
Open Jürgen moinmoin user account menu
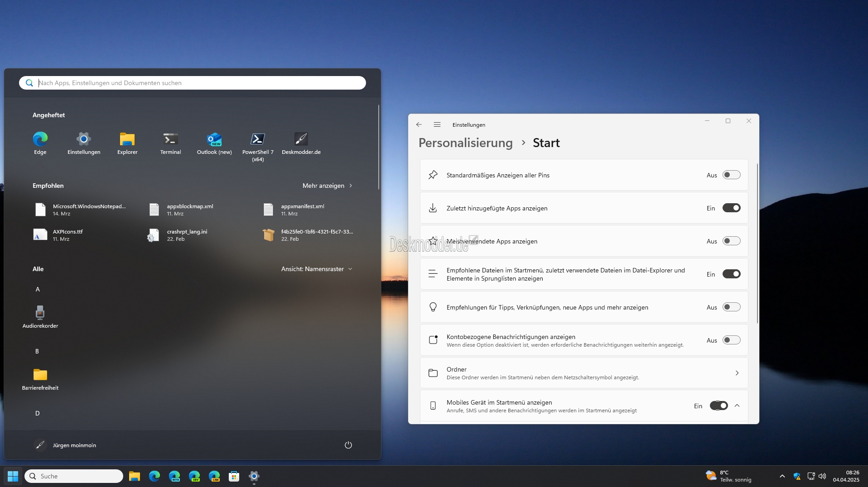coord(65,445)
